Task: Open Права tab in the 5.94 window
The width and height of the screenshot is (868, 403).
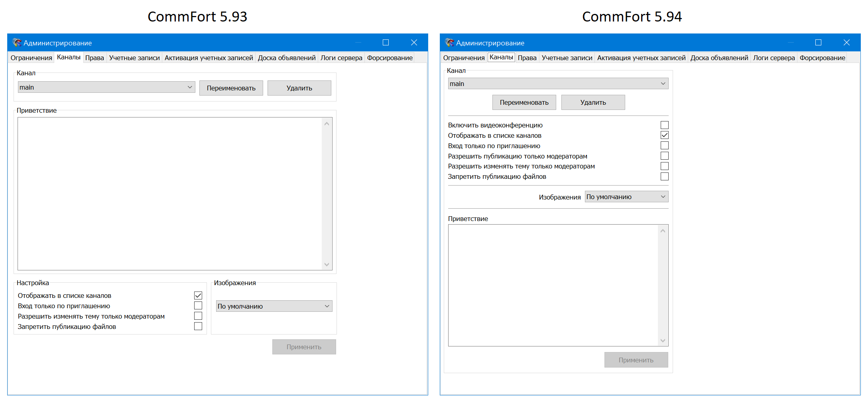Action: coord(527,58)
